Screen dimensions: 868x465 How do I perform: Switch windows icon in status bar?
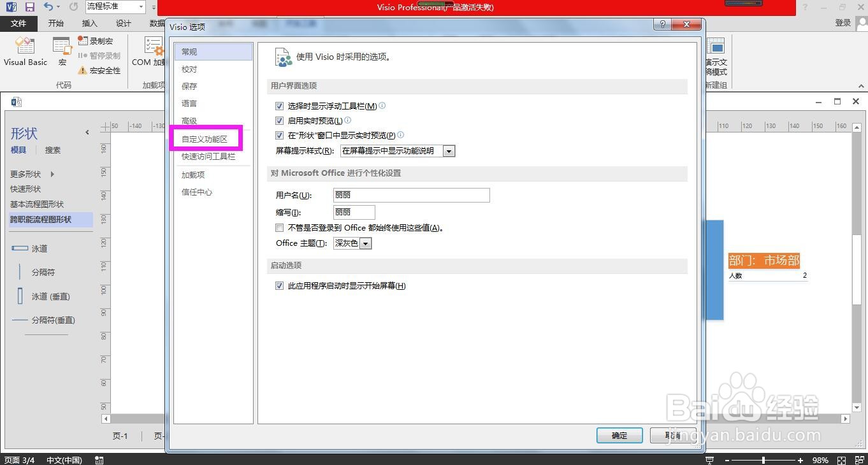pyautogui.click(x=858, y=460)
